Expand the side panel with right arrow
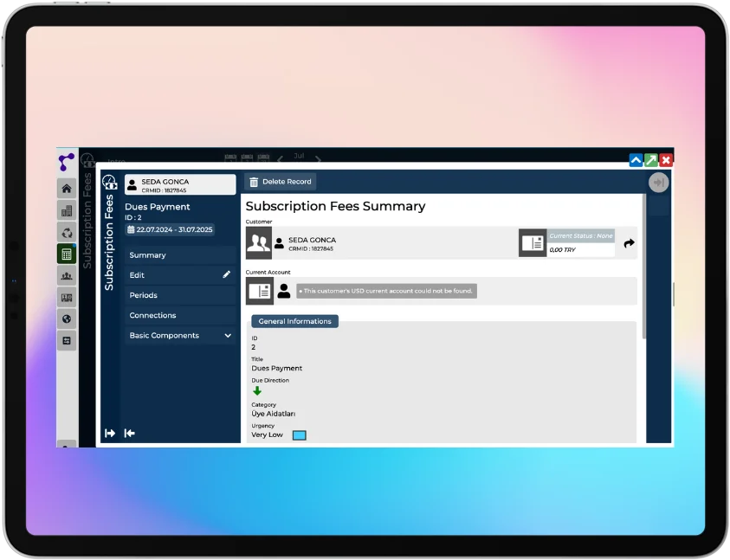The width and height of the screenshot is (730, 560). pyautogui.click(x=110, y=433)
